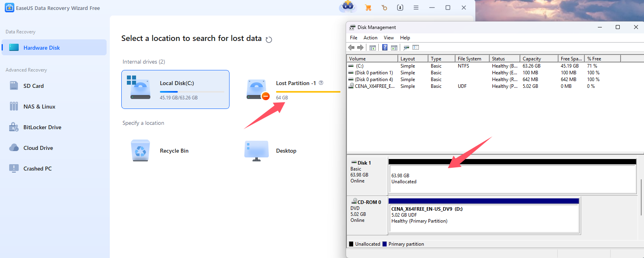Sort by the File System column header

472,58
